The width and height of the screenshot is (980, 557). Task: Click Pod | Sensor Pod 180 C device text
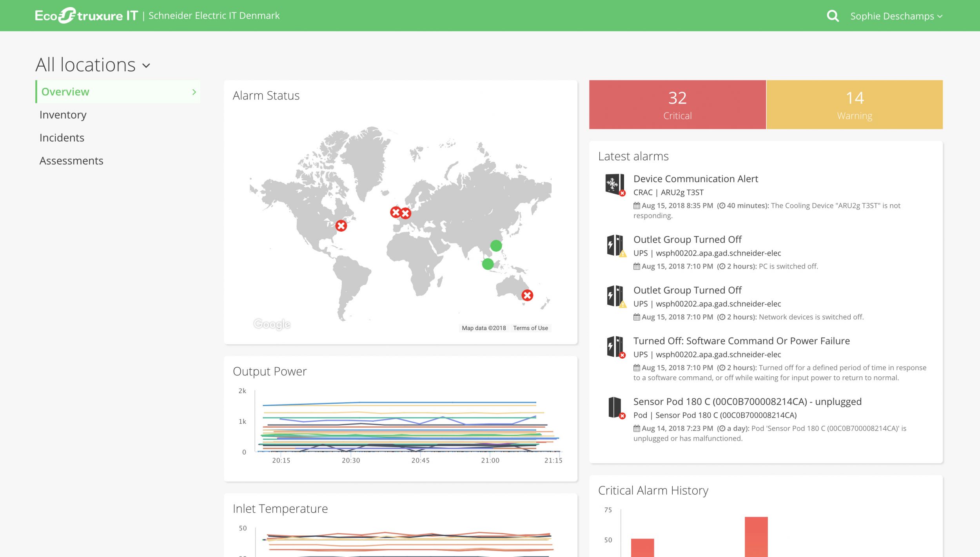click(x=715, y=415)
